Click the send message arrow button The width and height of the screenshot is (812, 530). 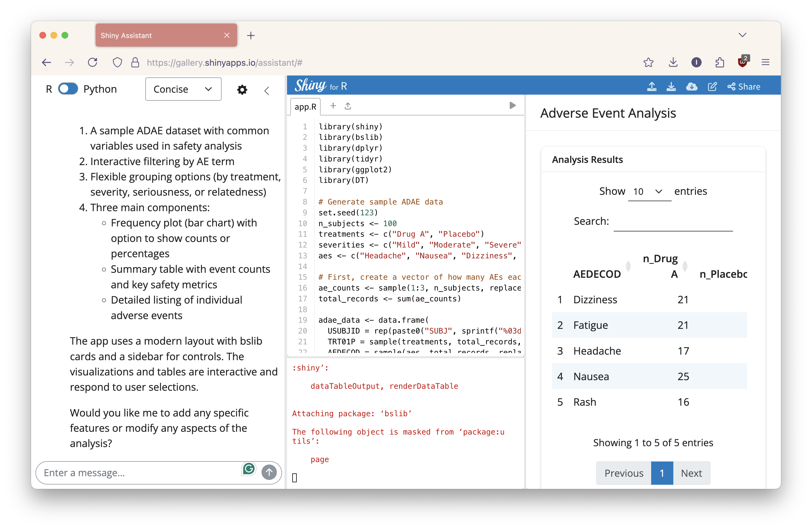tap(269, 472)
